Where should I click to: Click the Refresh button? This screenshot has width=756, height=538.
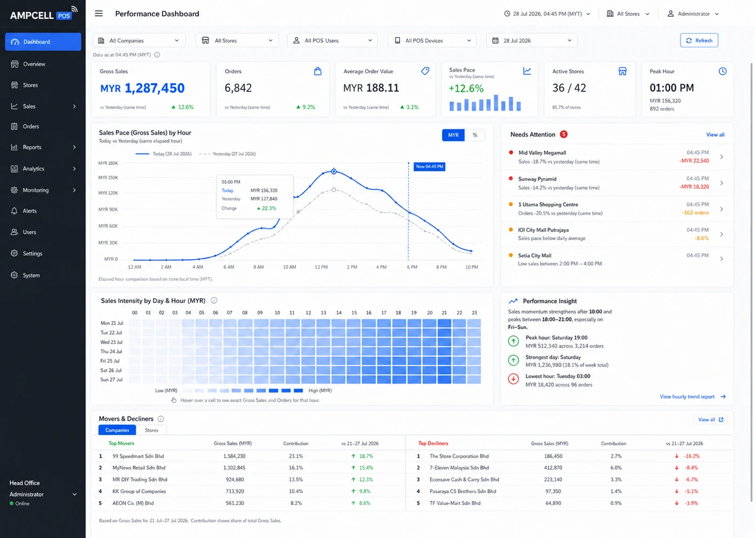(x=699, y=41)
